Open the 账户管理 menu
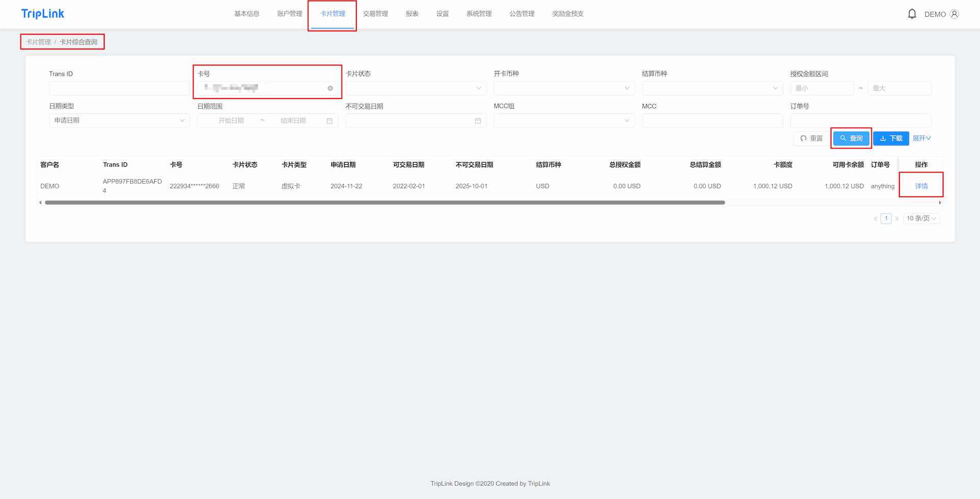This screenshot has height=499, width=980. (x=289, y=14)
